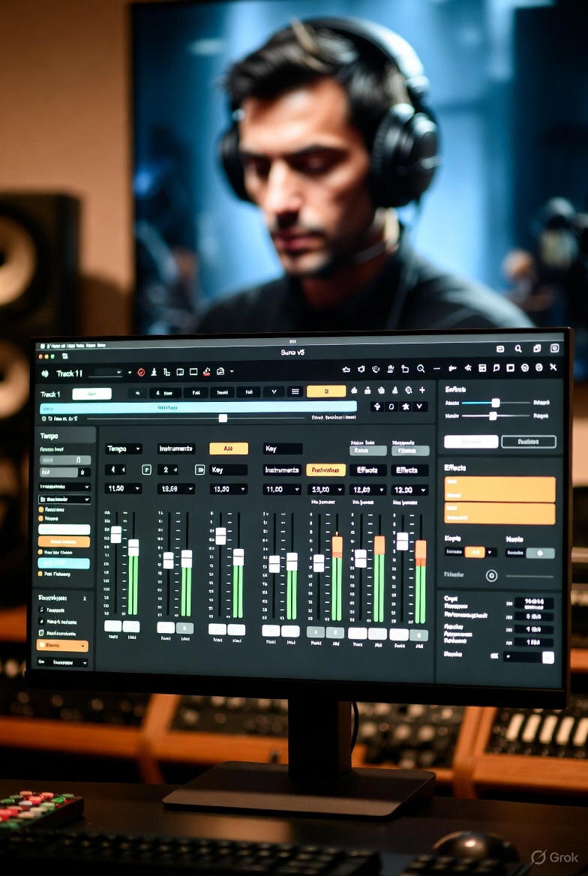The width and height of the screenshot is (588, 876).
Task: Click the Instruments button left of orange Ate
Action: [176, 448]
